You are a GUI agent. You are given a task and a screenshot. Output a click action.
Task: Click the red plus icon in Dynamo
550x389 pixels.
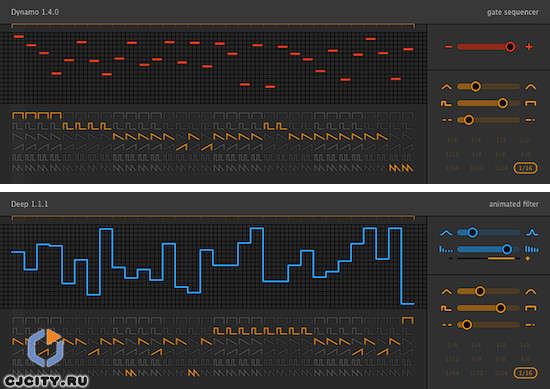[x=529, y=46]
